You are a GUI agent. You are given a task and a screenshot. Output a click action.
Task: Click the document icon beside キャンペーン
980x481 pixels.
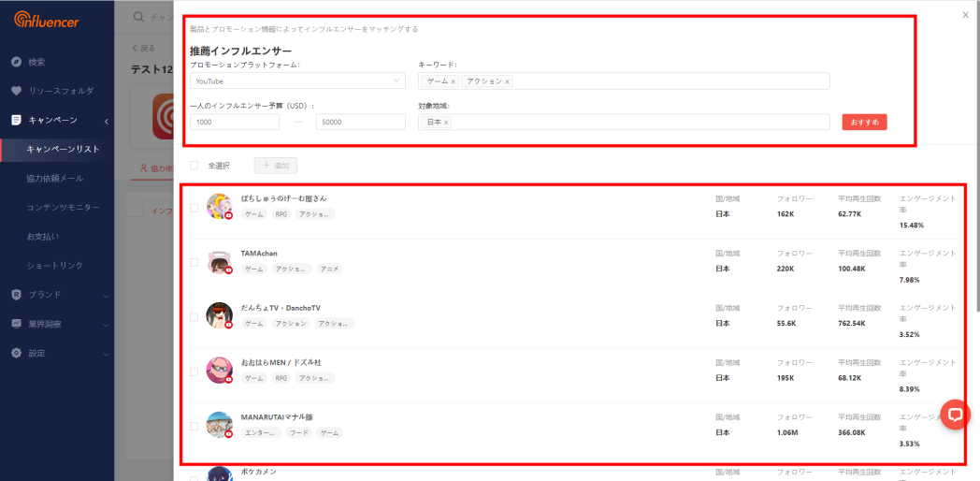click(17, 120)
